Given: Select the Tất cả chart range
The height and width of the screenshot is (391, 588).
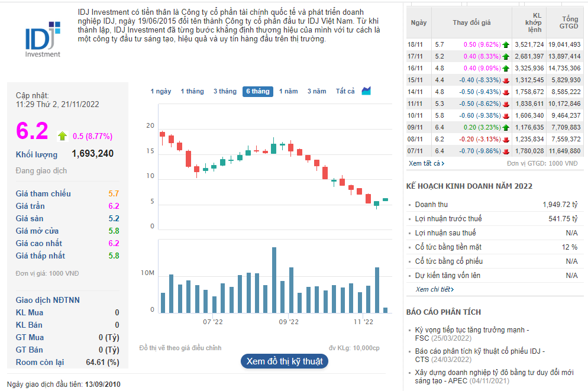Looking at the screenshot, I should pos(345,91).
